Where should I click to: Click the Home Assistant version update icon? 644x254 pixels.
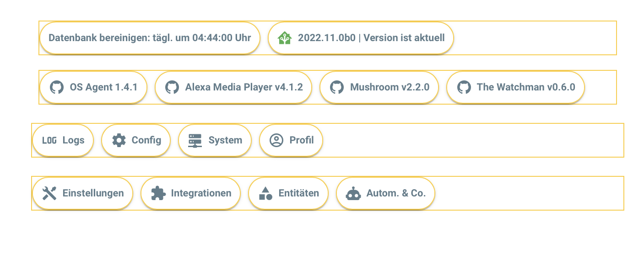click(285, 38)
